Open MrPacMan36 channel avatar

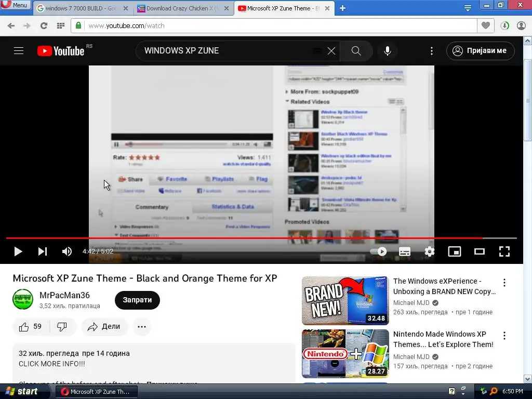click(x=23, y=299)
